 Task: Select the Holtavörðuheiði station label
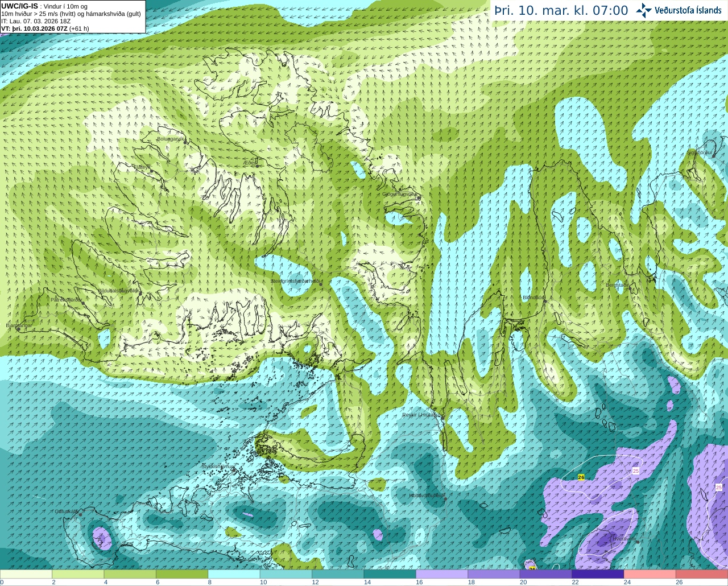(x=427, y=496)
